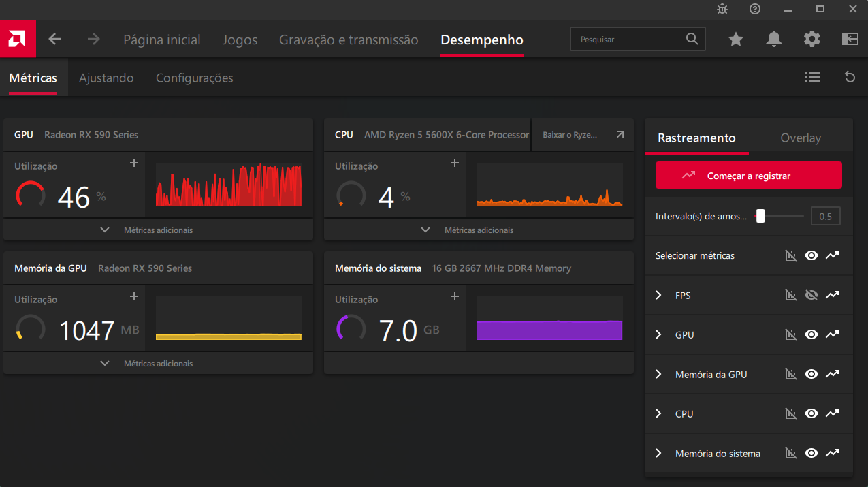Hide GPU metric with eye icon
This screenshot has width=868, height=487.
811,335
